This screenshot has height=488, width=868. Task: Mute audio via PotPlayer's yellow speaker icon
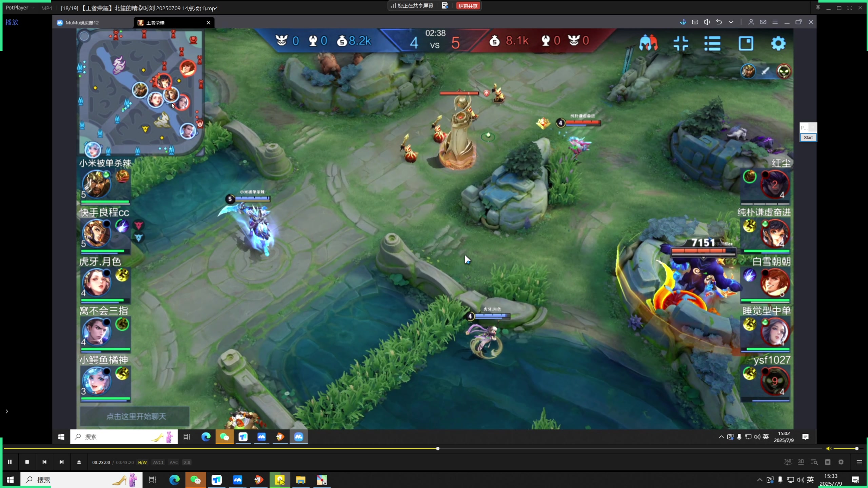click(x=828, y=448)
